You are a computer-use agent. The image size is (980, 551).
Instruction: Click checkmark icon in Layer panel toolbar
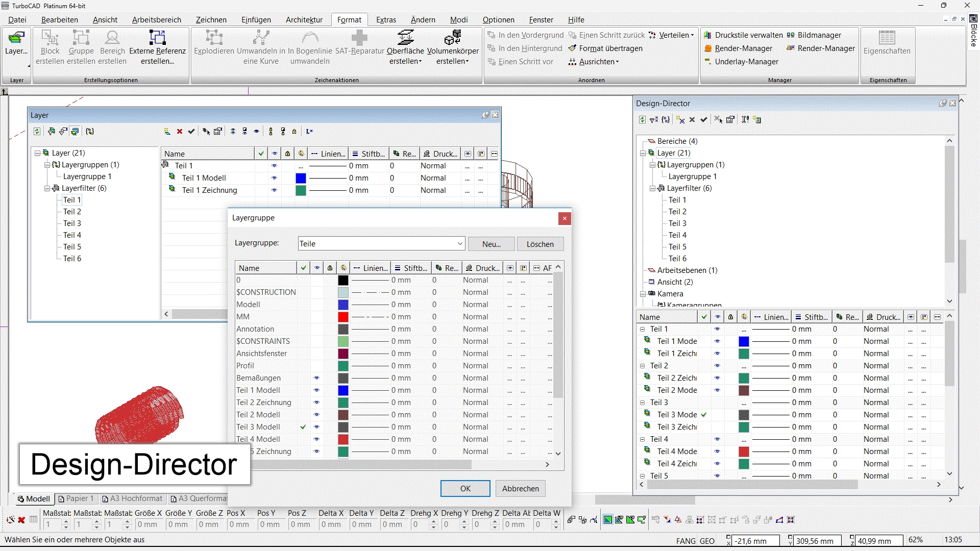click(191, 132)
